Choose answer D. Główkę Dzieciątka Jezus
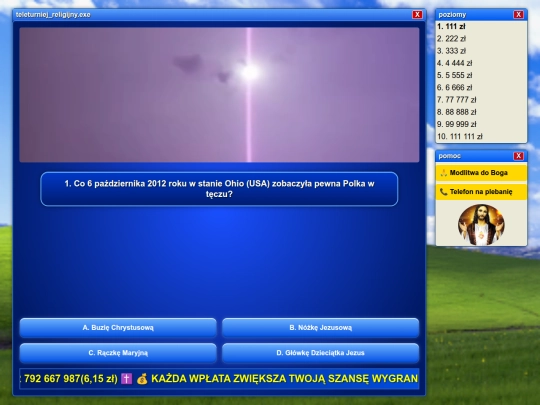Image resolution: width=540 pixels, height=405 pixels. (321, 353)
